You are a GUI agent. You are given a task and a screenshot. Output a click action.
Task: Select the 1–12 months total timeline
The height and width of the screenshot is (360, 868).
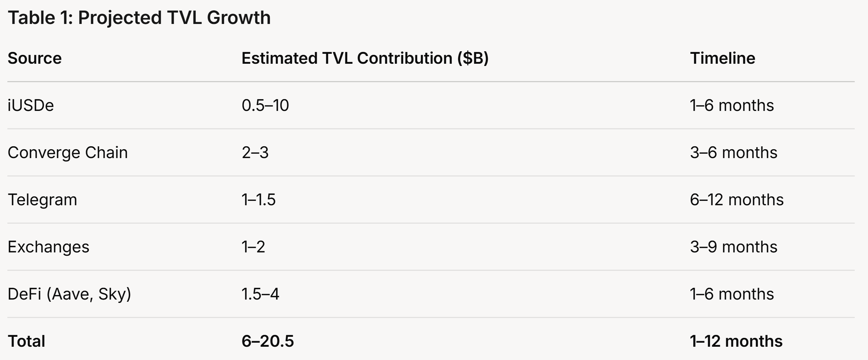tap(736, 341)
